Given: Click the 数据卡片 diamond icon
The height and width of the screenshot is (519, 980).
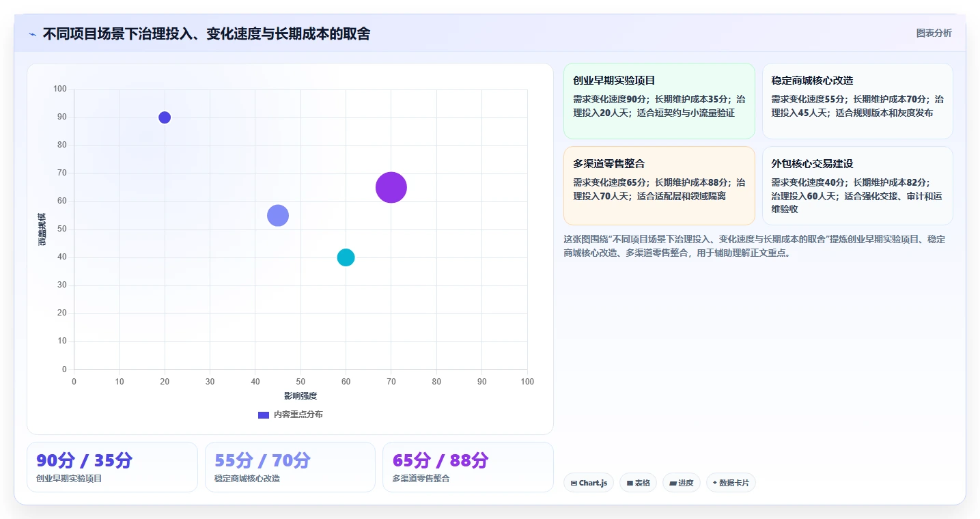Looking at the screenshot, I should pos(714,483).
